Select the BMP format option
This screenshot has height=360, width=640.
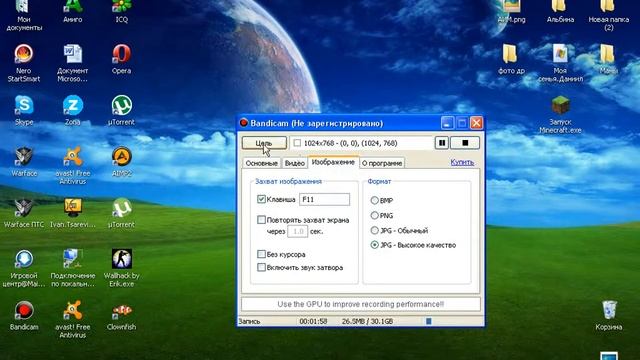tap(374, 200)
